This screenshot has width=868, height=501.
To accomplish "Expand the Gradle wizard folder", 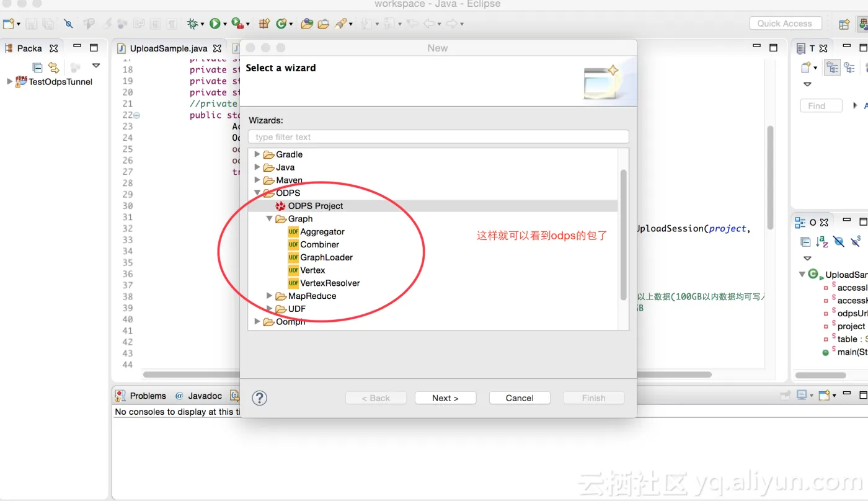I will (x=257, y=154).
